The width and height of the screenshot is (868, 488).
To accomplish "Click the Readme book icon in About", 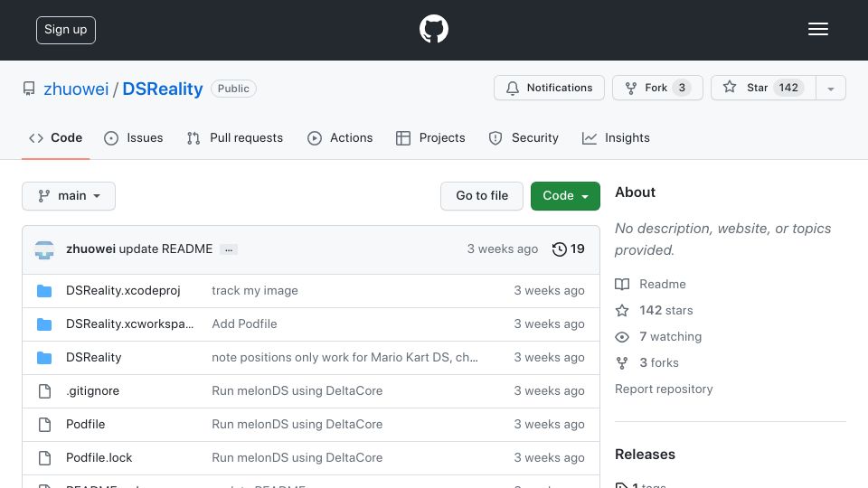I will tap(622, 285).
